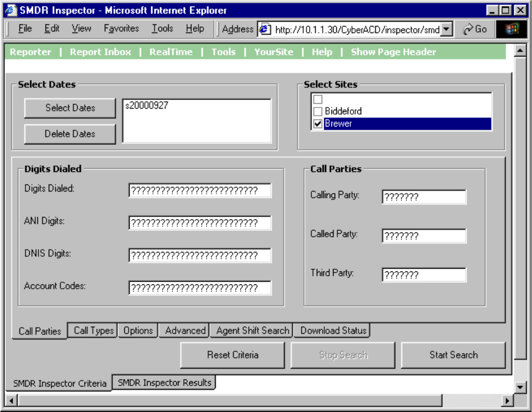Click the Reset Criteria button
Image resolution: width=532 pixels, height=412 pixels.
pyautogui.click(x=232, y=355)
